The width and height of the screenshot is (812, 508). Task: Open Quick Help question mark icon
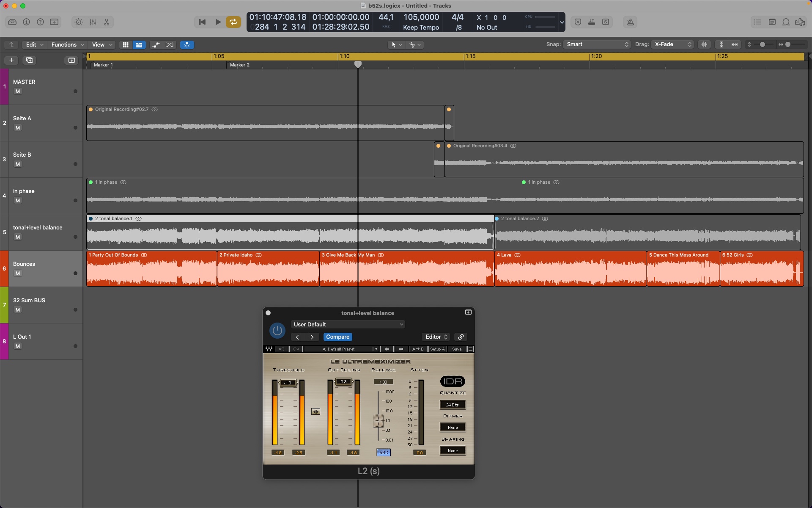(40, 22)
